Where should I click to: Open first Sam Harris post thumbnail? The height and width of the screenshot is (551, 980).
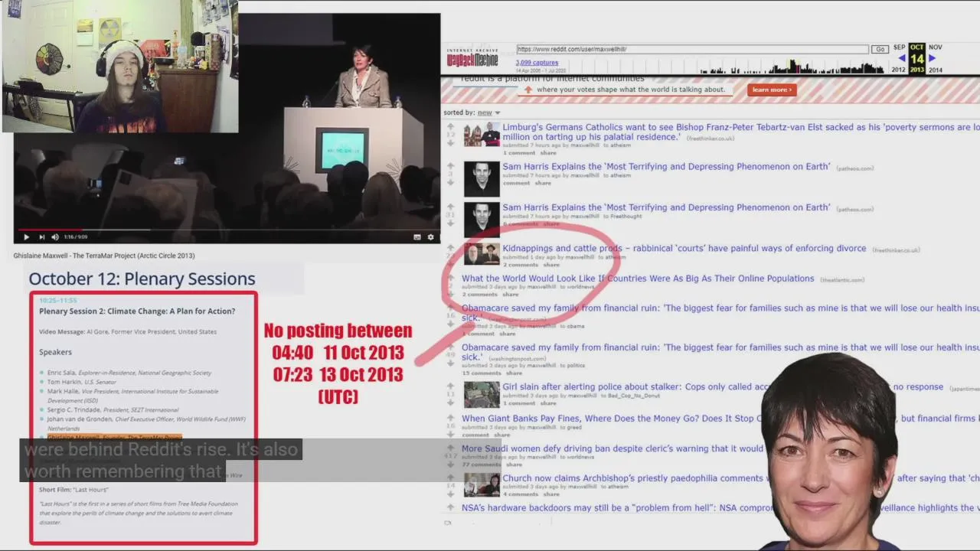(482, 178)
